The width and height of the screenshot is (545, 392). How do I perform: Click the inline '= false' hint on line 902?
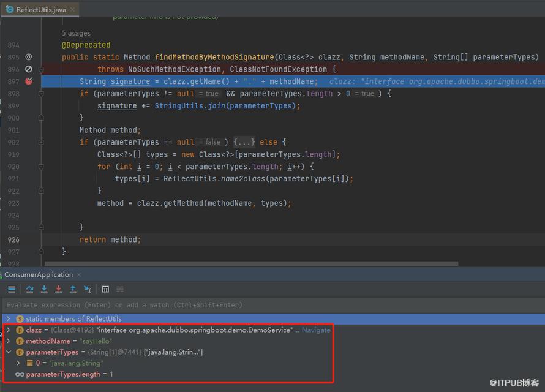pyautogui.click(x=209, y=142)
